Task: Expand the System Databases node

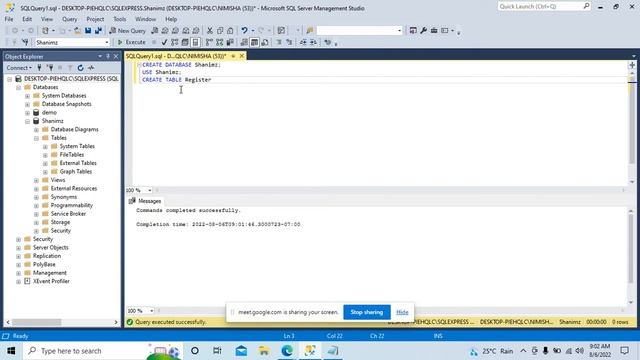Action: [x=27, y=96]
